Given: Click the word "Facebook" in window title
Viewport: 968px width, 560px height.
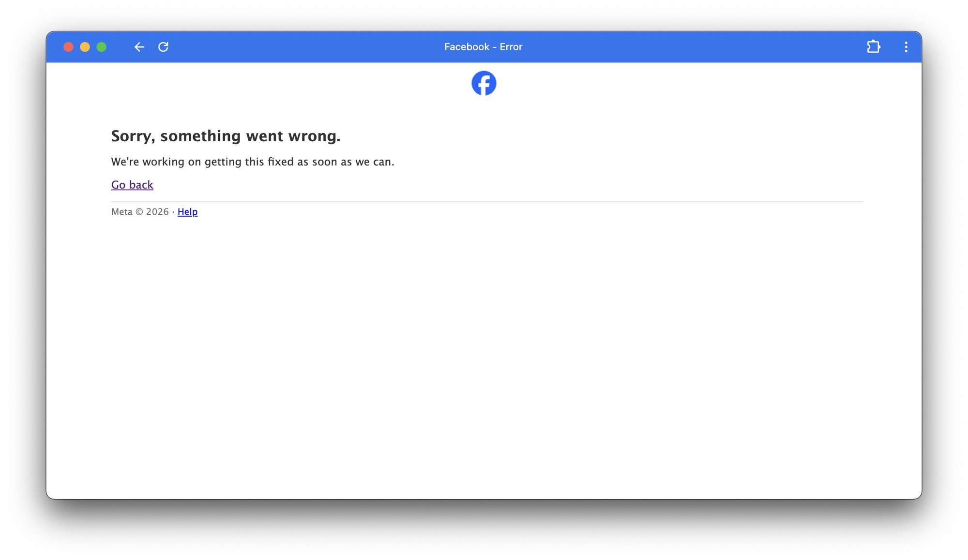Looking at the screenshot, I should [x=467, y=47].
